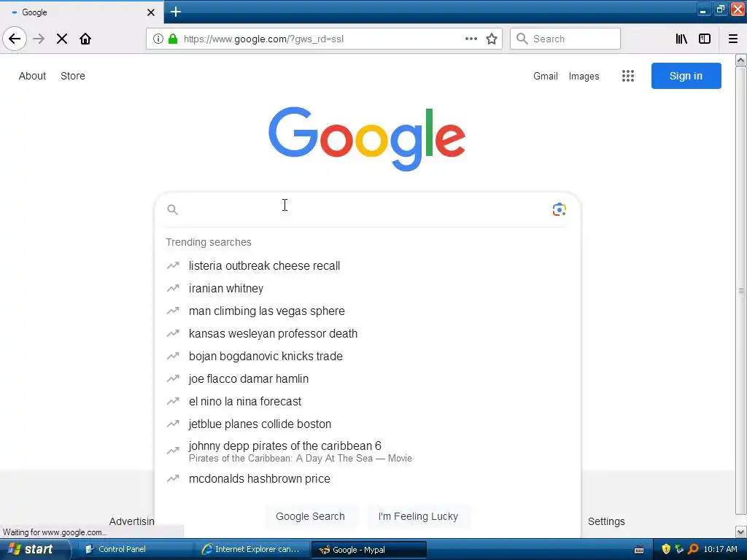Screen dimensions: 747x560
Task: Open the Images link
Action: pyautogui.click(x=584, y=76)
